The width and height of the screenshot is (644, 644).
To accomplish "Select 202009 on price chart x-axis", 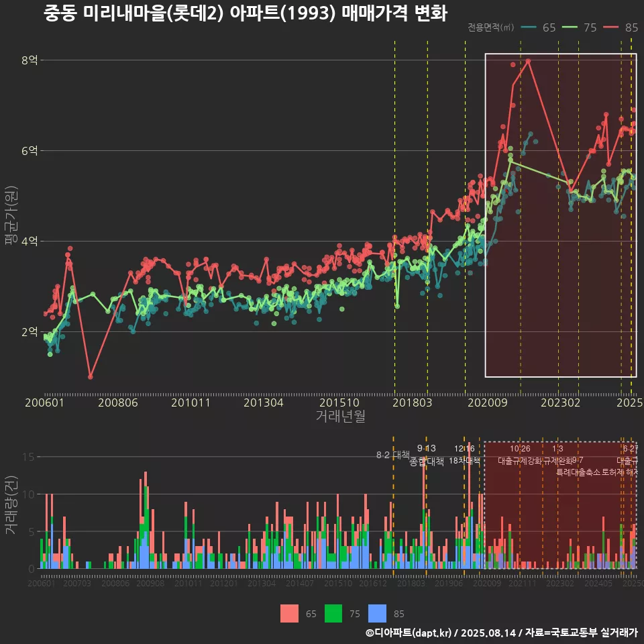I will 488,402.
